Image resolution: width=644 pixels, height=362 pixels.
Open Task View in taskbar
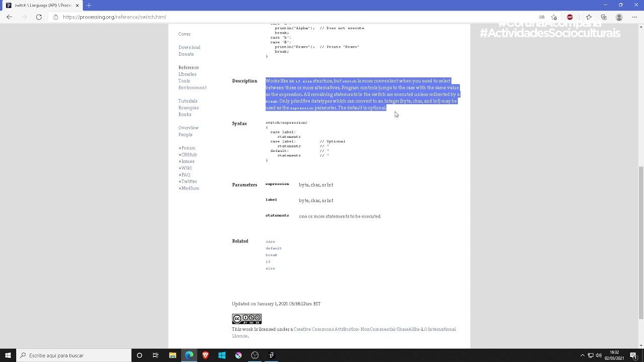[x=155, y=355]
